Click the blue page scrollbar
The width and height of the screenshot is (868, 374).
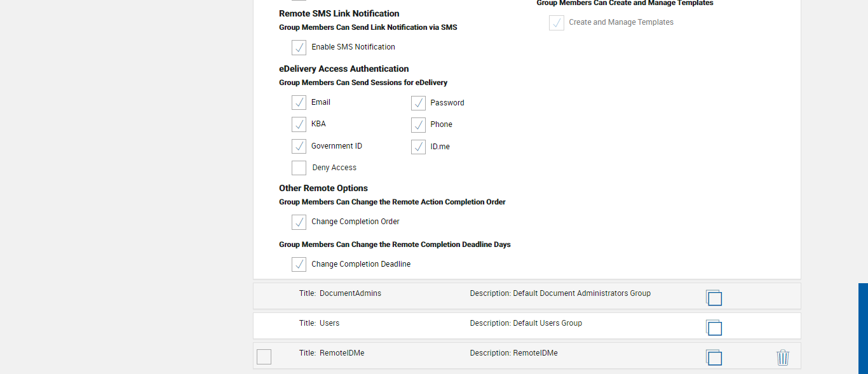(x=863, y=328)
